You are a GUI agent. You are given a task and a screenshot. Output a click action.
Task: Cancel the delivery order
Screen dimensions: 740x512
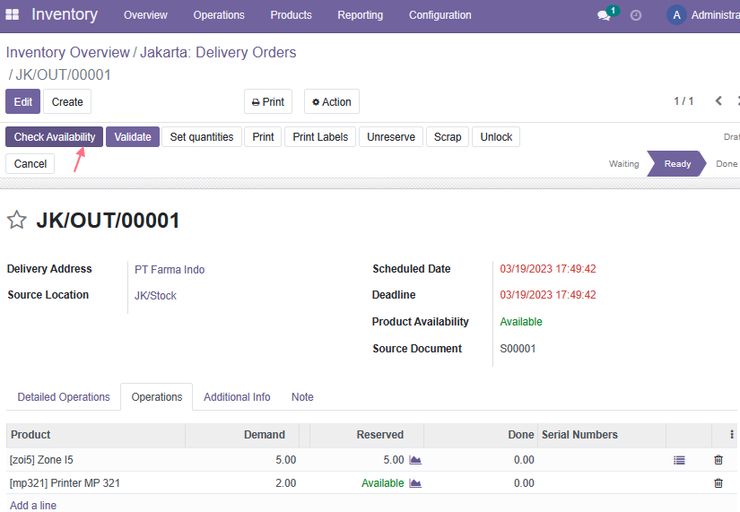(30, 164)
